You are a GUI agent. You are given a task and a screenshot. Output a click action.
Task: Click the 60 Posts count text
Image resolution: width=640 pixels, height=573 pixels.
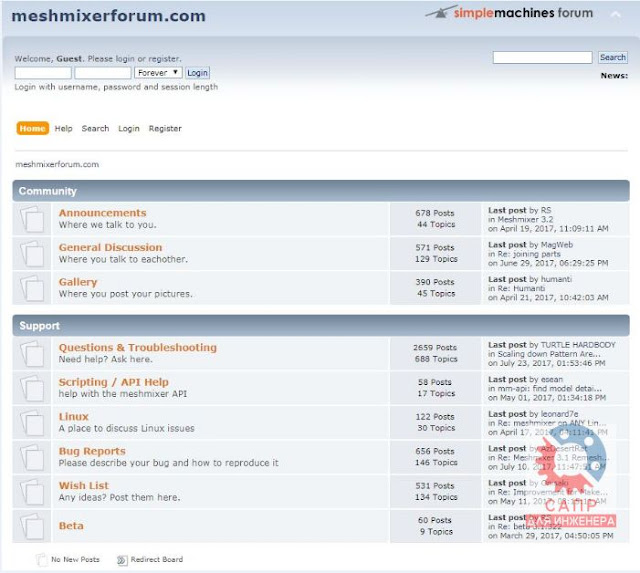[x=435, y=520]
